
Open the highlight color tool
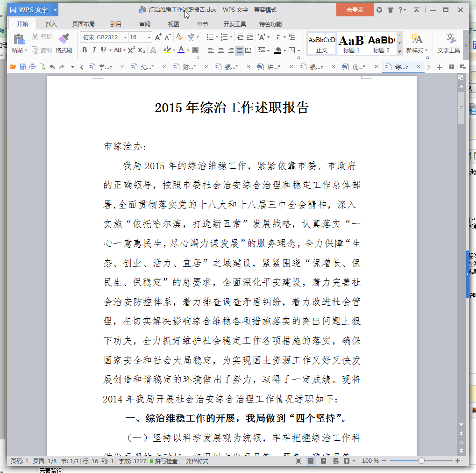[168, 50]
